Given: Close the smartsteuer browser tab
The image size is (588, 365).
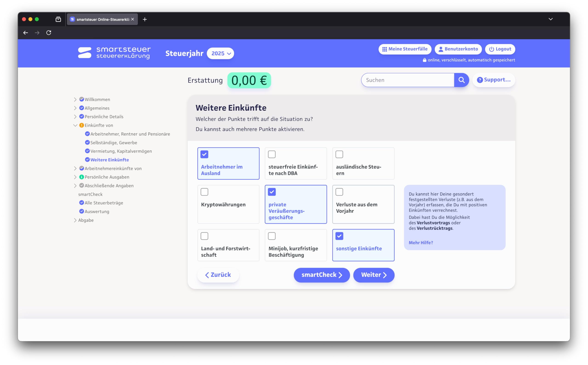Looking at the screenshot, I should [x=133, y=19].
